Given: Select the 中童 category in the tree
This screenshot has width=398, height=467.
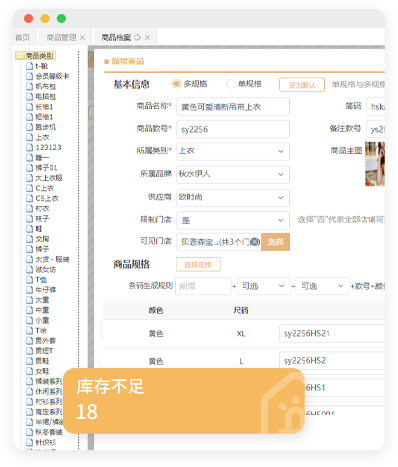Looking at the screenshot, I should coord(42,310).
